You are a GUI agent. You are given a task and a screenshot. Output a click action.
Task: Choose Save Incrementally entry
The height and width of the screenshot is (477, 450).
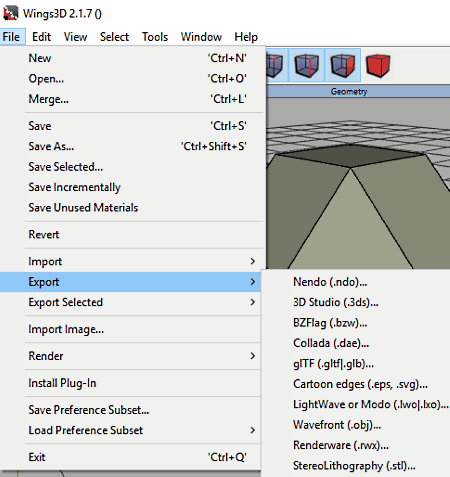pos(132,187)
